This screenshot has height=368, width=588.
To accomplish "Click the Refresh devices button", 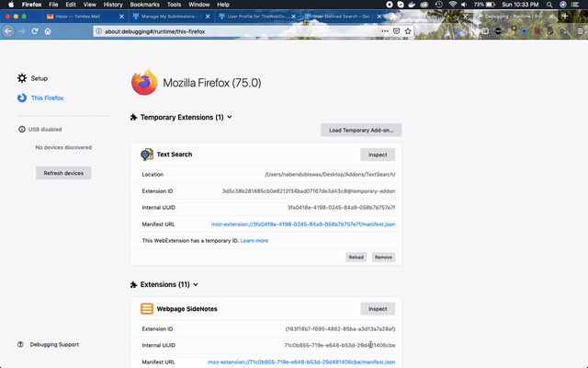I will pyautogui.click(x=63, y=173).
